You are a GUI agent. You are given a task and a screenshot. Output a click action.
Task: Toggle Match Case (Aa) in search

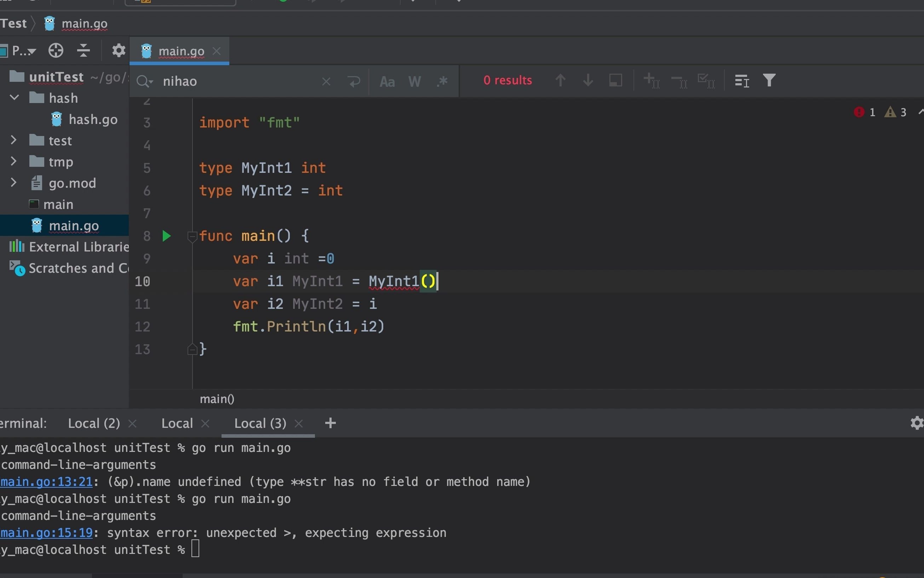coord(387,81)
